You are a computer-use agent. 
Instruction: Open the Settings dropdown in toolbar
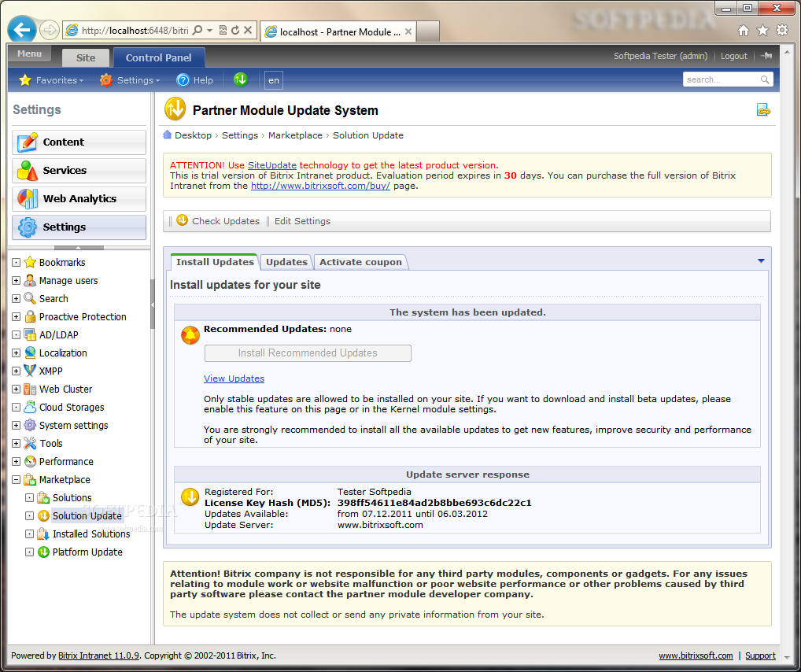[130, 80]
